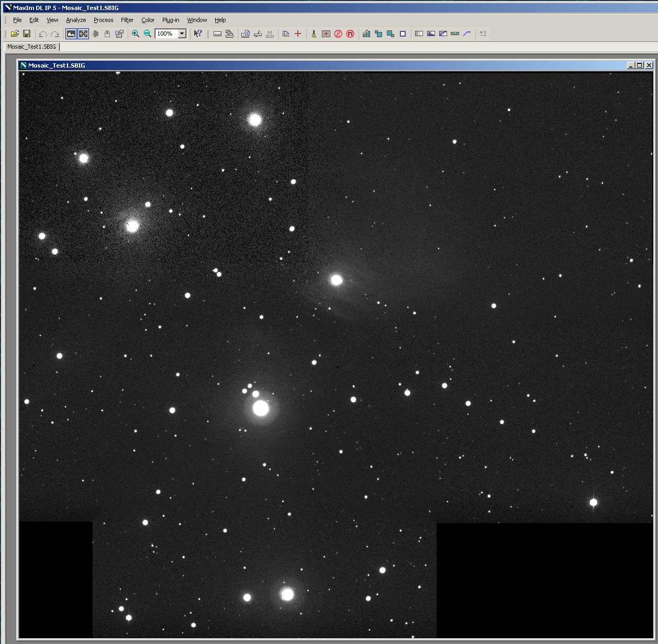658x644 pixels.
Task: Click the second red prohibition circle icon
Action: tap(350, 34)
